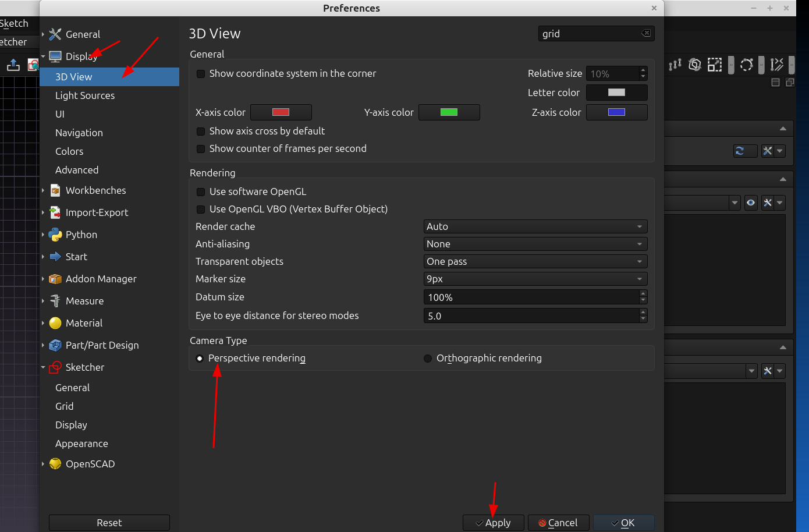This screenshot has height=532, width=809.
Task: Toggle Show axis cross by default
Action: (201, 132)
